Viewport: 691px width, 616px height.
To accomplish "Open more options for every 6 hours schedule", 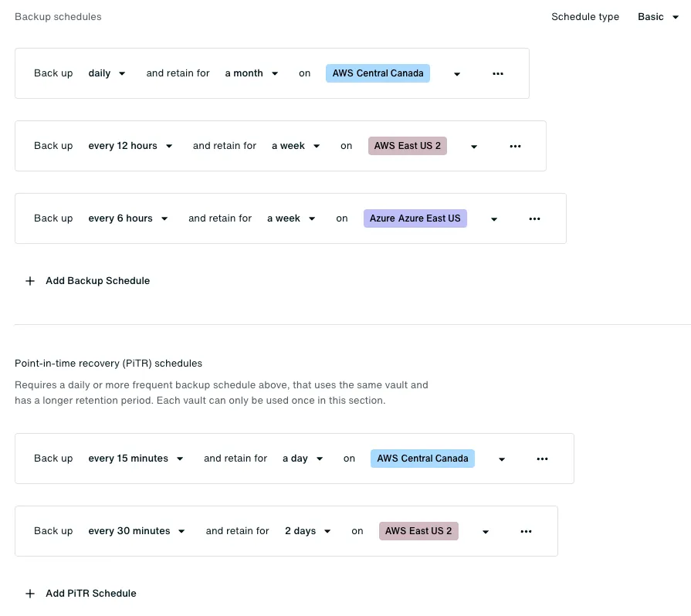I will tap(534, 219).
